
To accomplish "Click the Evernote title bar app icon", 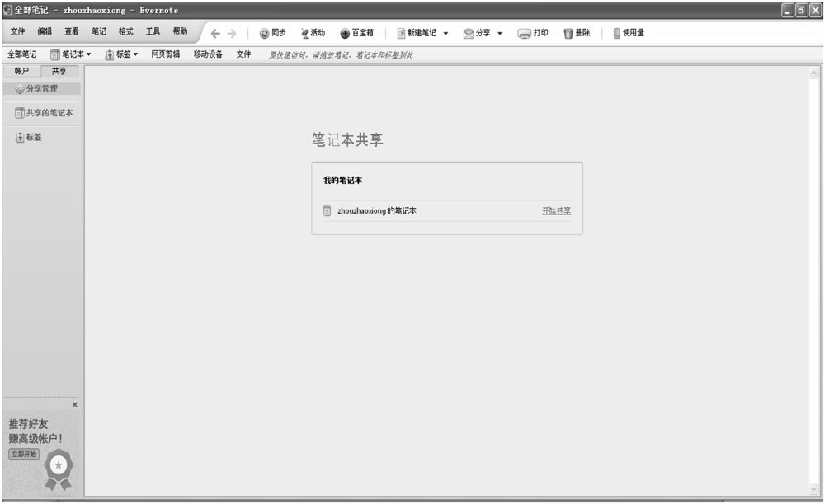I will [x=8, y=10].
